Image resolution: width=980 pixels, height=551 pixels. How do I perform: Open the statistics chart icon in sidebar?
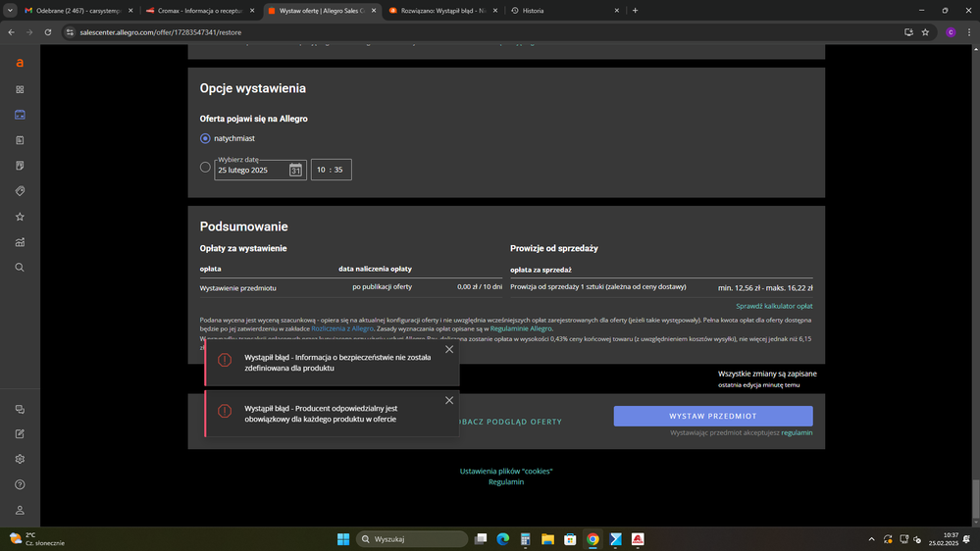click(x=20, y=242)
